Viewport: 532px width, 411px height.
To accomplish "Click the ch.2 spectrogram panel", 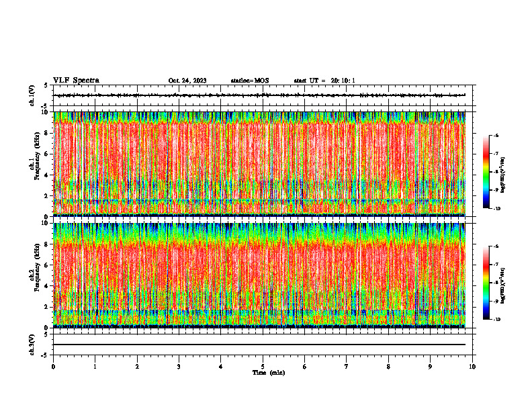I will (x=259, y=275).
